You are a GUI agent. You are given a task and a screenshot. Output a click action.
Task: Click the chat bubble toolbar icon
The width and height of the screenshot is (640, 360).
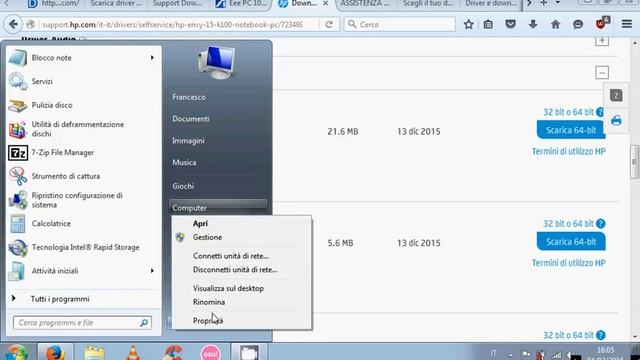578,24
